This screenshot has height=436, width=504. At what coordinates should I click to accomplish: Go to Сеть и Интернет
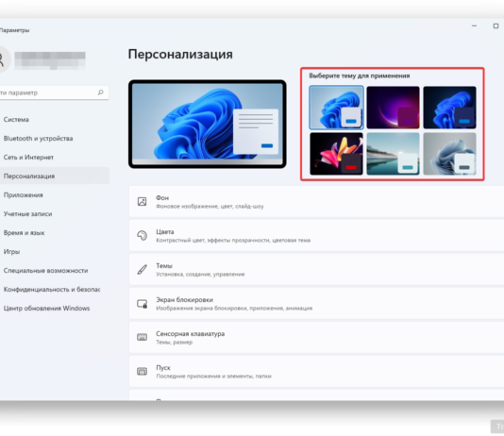coord(55,158)
